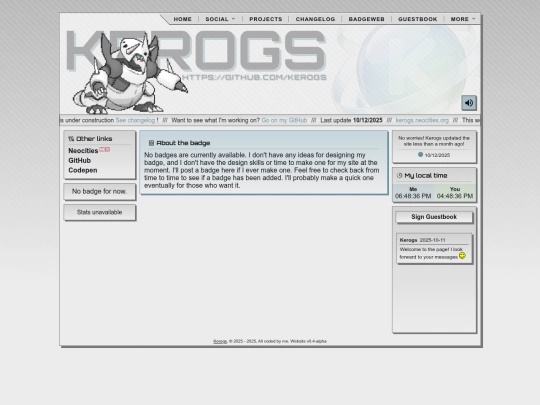Click the smiley emoji in guestbook message
The width and height of the screenshot is (540, 405).
pos(462,255)
